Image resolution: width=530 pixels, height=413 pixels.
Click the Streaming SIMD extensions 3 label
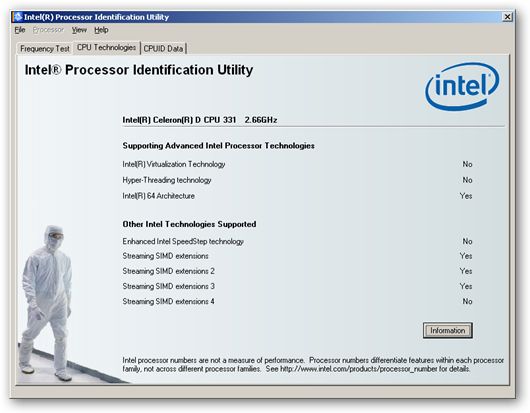click(168, 286)
